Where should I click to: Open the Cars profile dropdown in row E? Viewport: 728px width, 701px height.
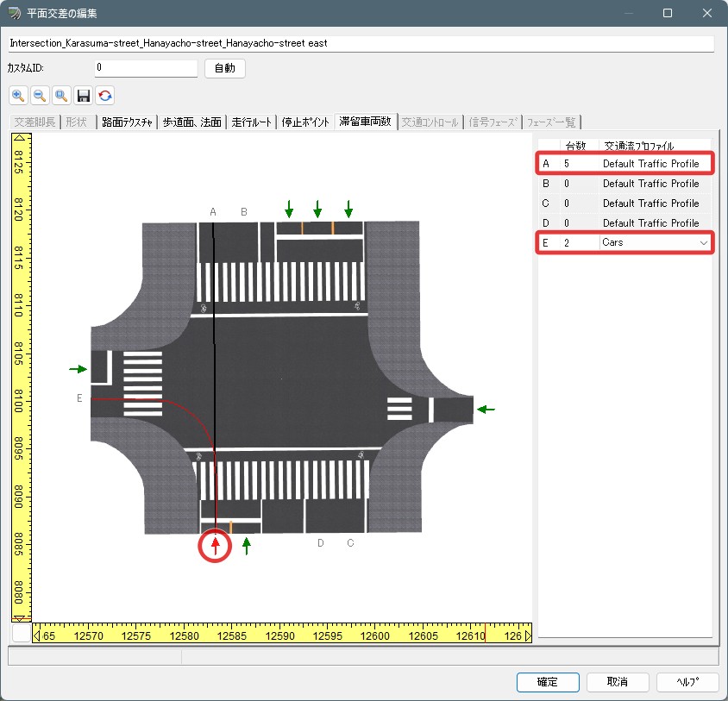(x=704, y=244)
